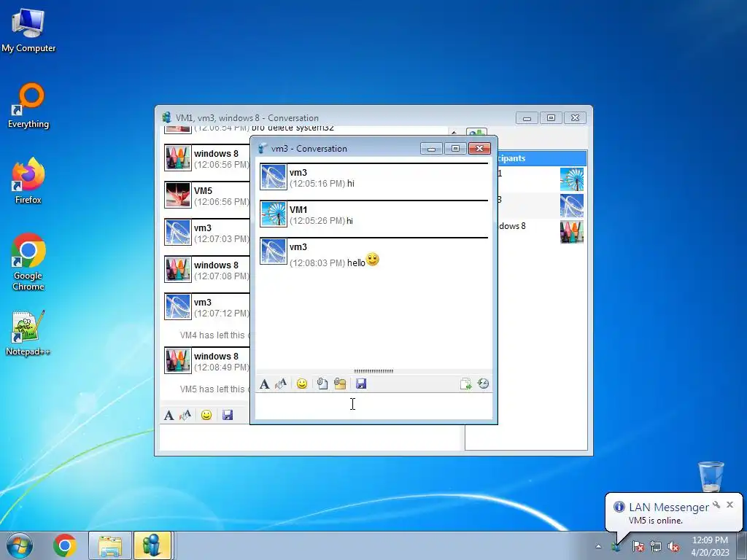
Task: Click VM1 avatar in vm3 conversation
Action: (x=274, y=214)
